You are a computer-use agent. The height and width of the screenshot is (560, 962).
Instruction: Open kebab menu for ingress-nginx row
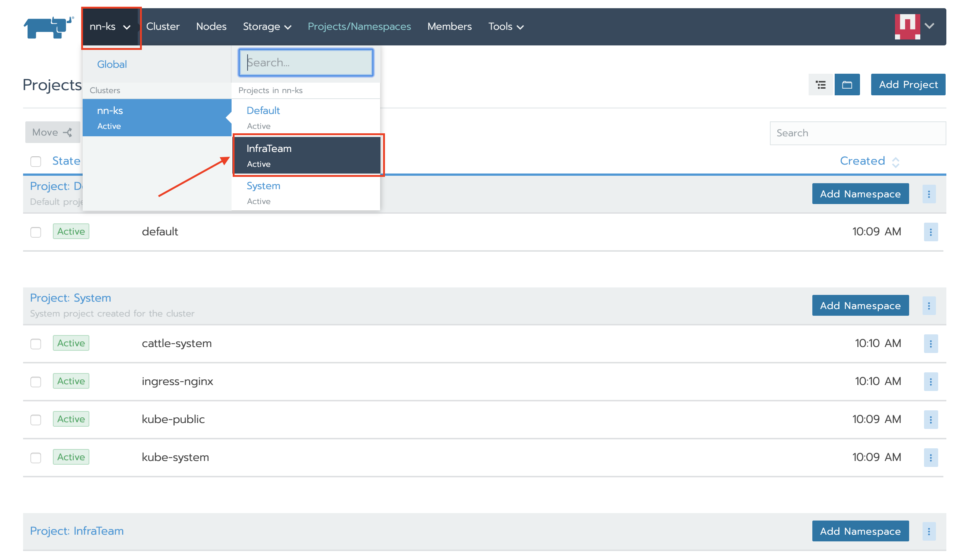click(930, 382)
